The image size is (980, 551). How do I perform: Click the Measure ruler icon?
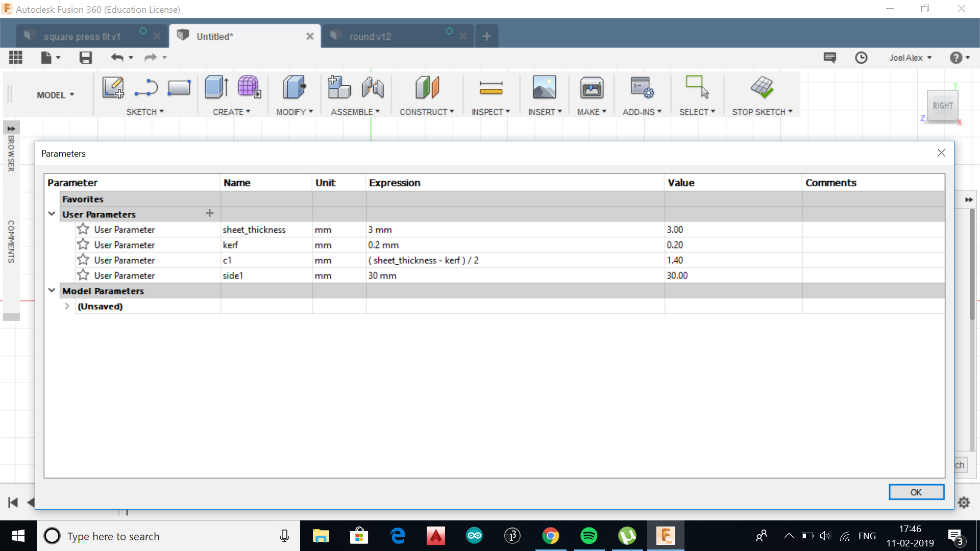click(x=491, y=88)
